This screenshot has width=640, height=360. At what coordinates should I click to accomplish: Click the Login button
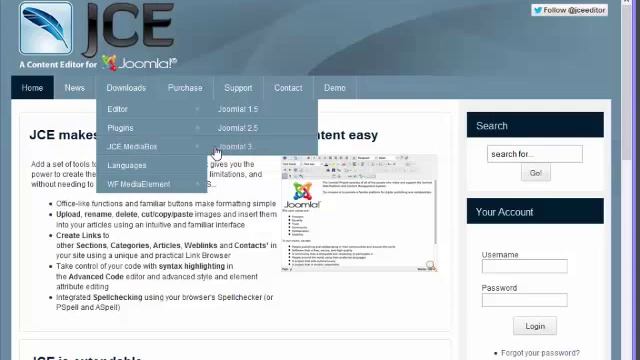(x=535, y=326)
